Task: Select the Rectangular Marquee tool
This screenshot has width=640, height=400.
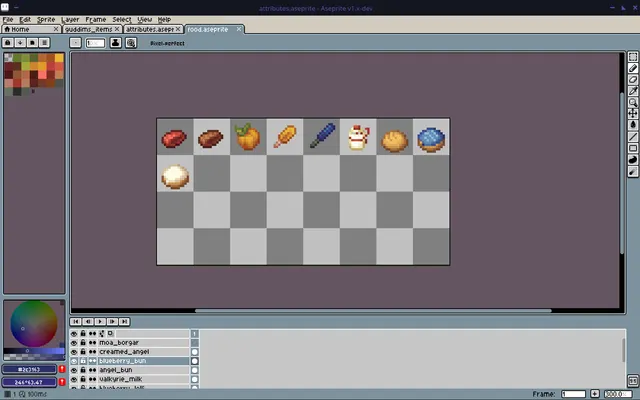Action: coord(633,57)
